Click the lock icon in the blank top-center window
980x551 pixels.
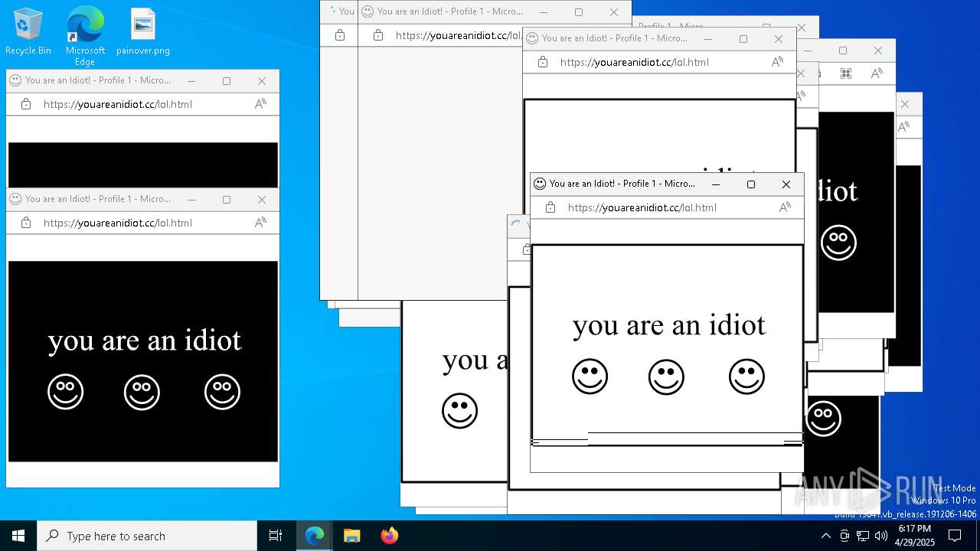(378, 35)
